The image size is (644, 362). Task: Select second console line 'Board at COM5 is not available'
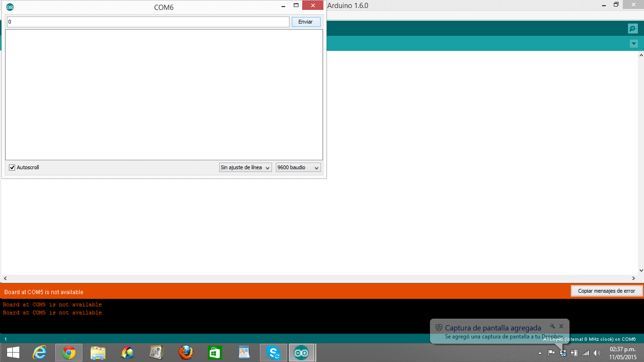(x=52, y=313)
